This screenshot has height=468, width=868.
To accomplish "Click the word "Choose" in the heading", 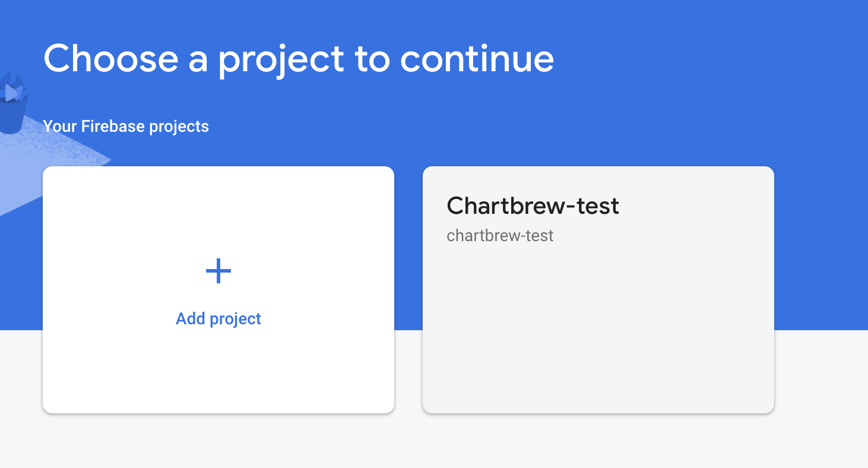I will [111, 58].
